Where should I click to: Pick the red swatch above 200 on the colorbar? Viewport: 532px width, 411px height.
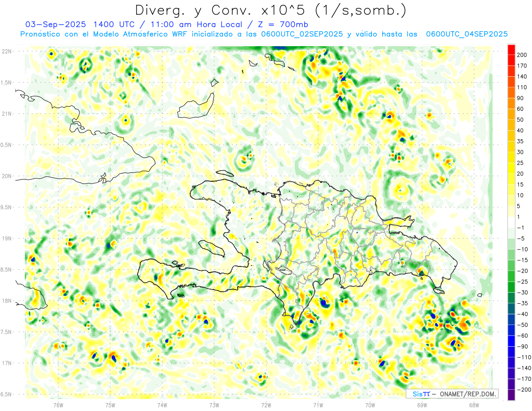tap(512, 49)
